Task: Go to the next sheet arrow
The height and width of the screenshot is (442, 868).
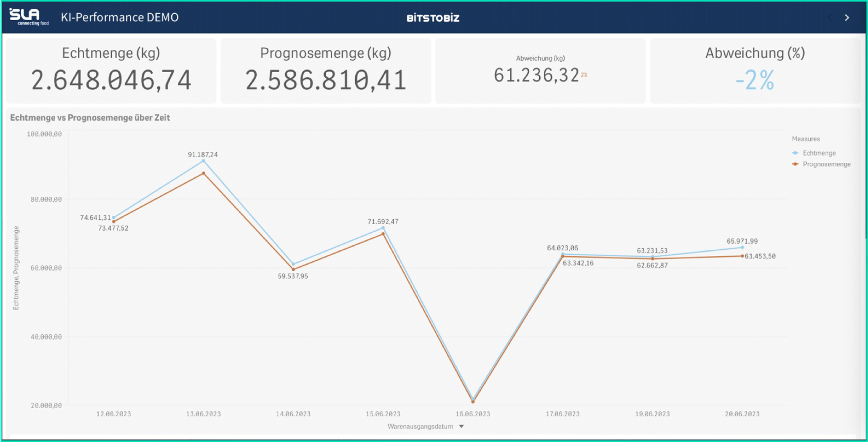Action: click(x=847, y=18)
